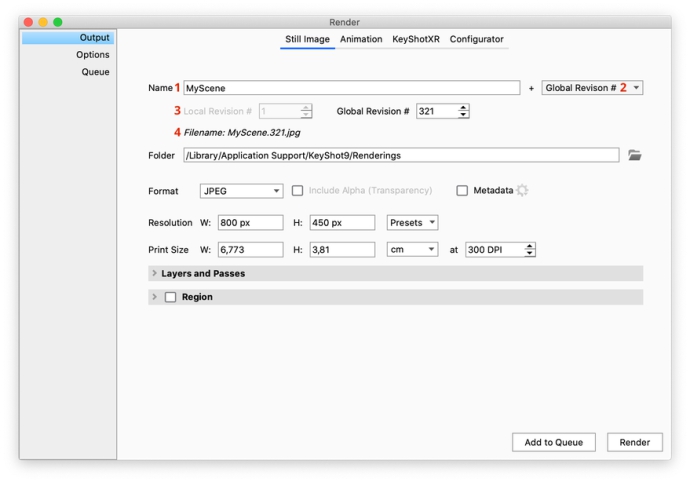Image resolution: width=690 pixels, height=482 pixels.
Task: Expand the Layers and Passes section
Action: (x=154, y=273)
